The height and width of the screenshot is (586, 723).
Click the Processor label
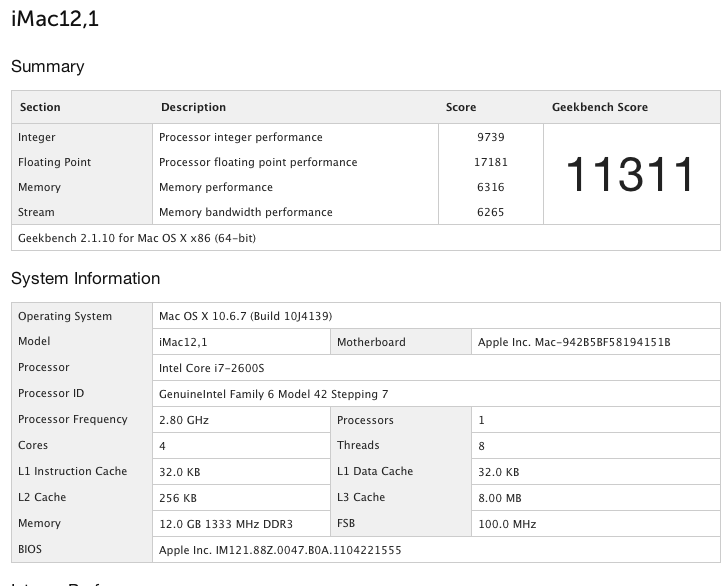pos(43,367)
